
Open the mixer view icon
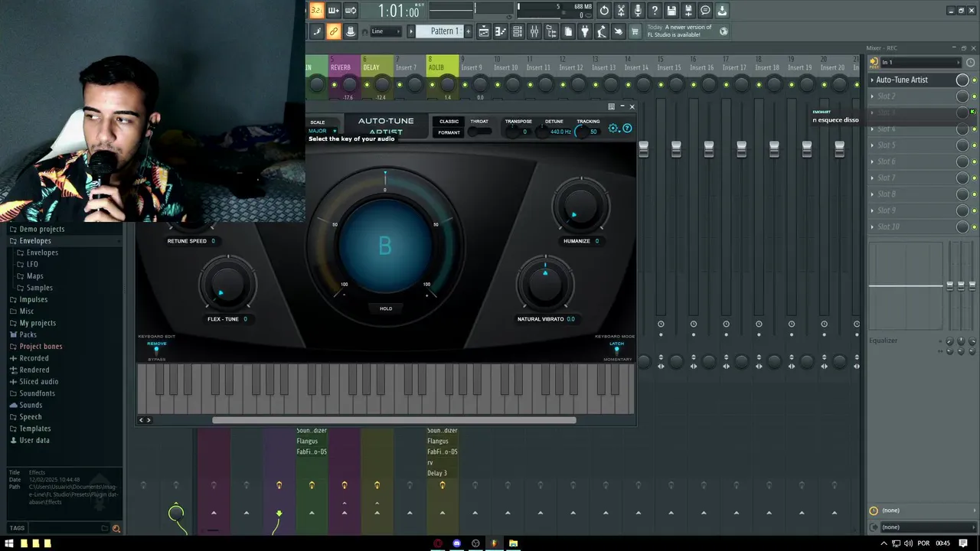tap(534, 31)
